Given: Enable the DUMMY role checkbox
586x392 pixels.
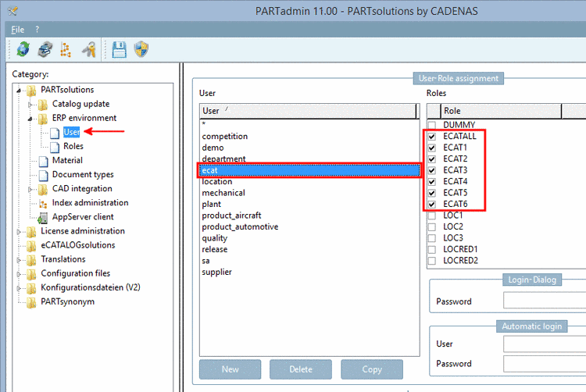Looking at the screenshot, I should coord(432,125).
